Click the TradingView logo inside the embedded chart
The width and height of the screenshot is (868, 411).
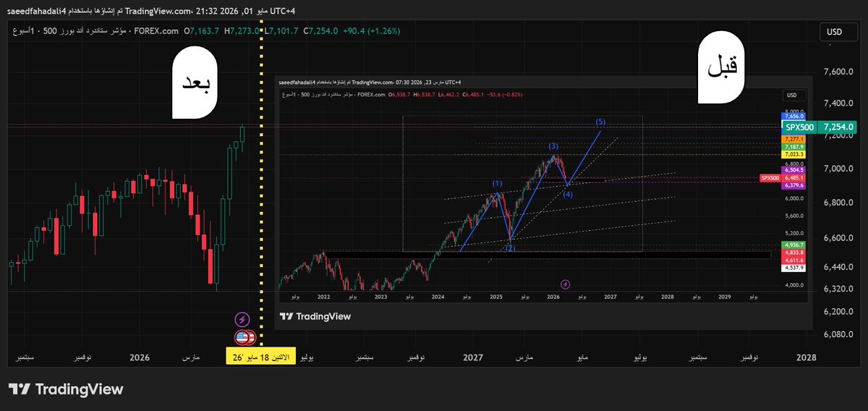(x=315, y=316)
